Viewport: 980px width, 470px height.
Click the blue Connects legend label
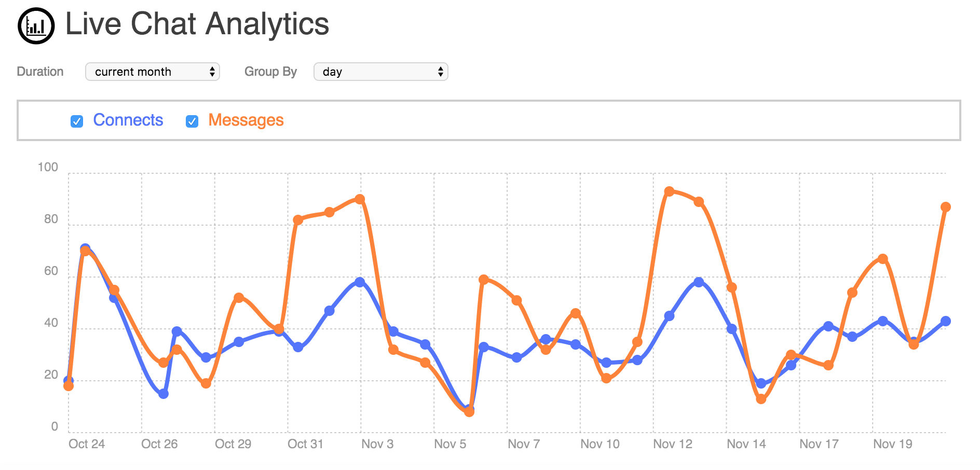click(x=128, y=120)
